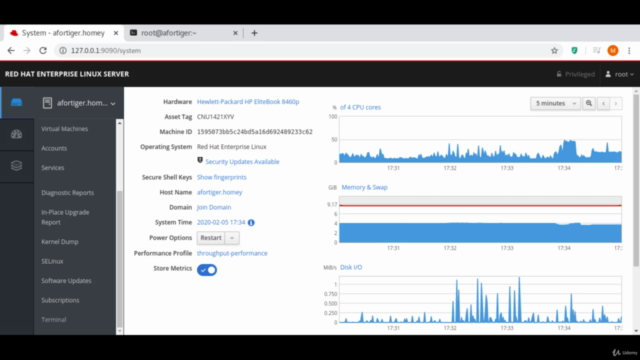640x360 pixels.
Task: Open Disk I/O link
Action: (351, 267)
